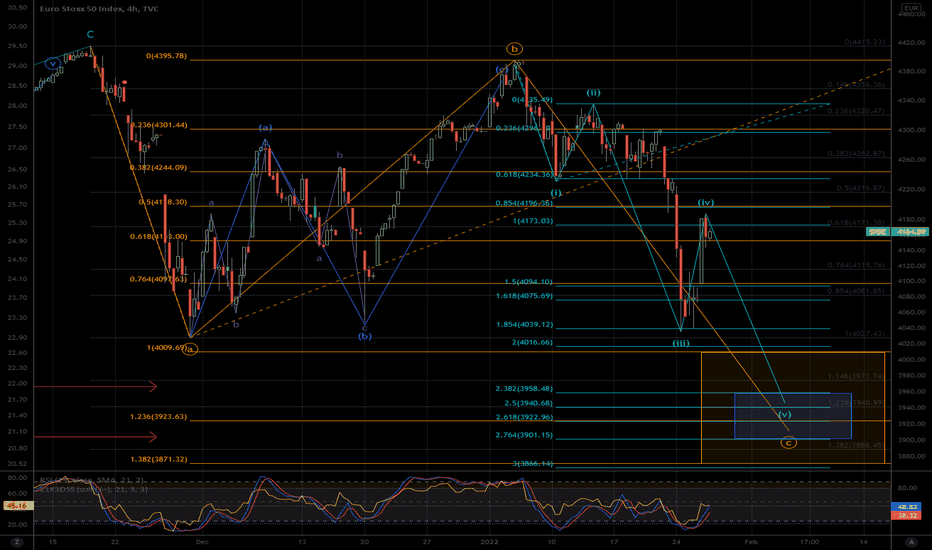The image size is (932, 550).
Task: Click the cyan 2.764(3901.15) Fibonacci label
Action: [524, 435]
